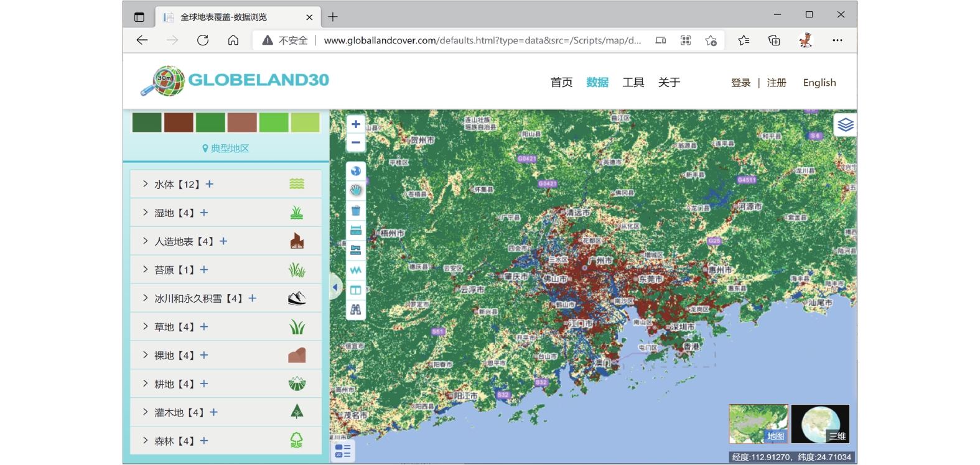The width and height of the screenshot is (980, 465).
Task: Click the zigzag profile line tool
Action: [356, 270]
